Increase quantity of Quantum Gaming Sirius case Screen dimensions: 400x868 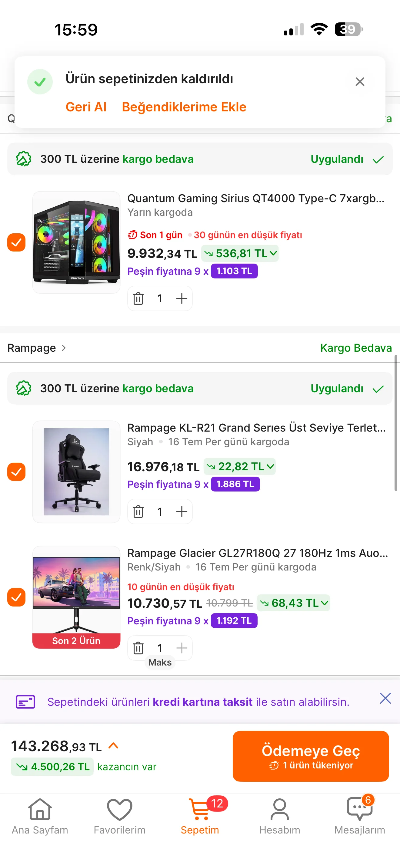pos(182,298)
